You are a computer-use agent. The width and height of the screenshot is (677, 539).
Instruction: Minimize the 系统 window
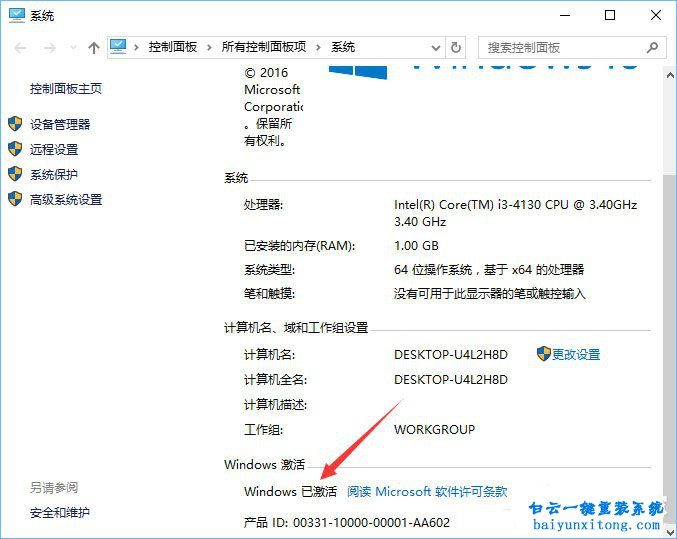point(565,16)
